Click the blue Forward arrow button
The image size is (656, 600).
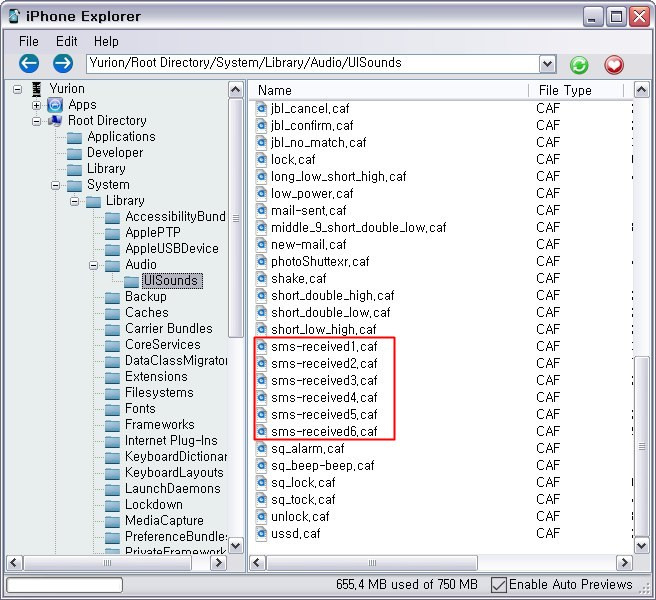click(63, 64)
